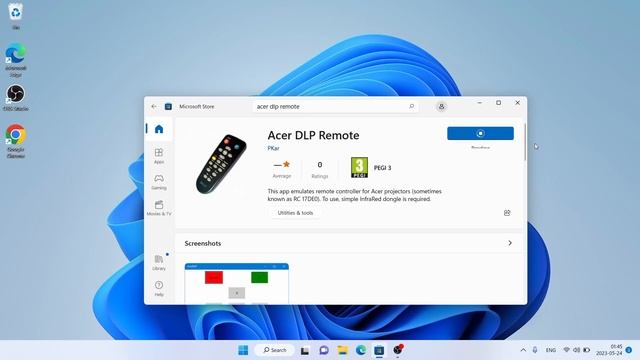
Task: Click the Store window vertical scrollbar
Action: point(525,143)
